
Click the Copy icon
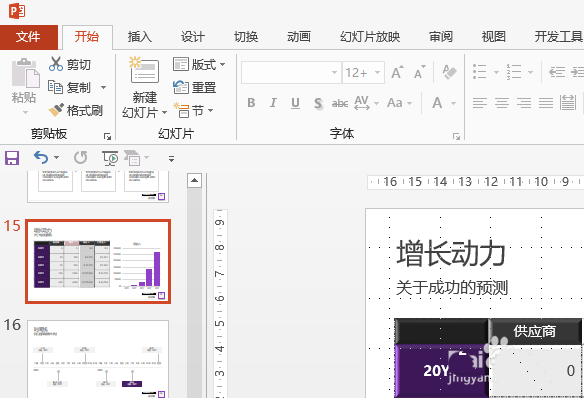click(55, 87)
